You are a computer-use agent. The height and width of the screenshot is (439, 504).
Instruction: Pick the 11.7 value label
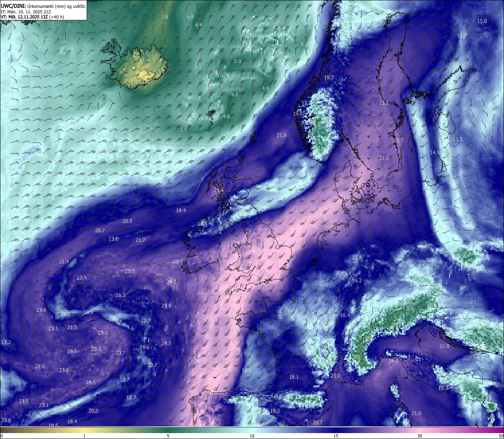461,36
